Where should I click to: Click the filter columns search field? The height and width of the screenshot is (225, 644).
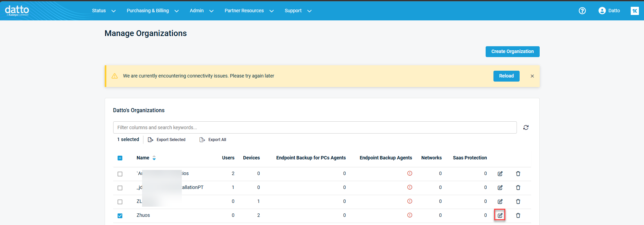(315, 127)
